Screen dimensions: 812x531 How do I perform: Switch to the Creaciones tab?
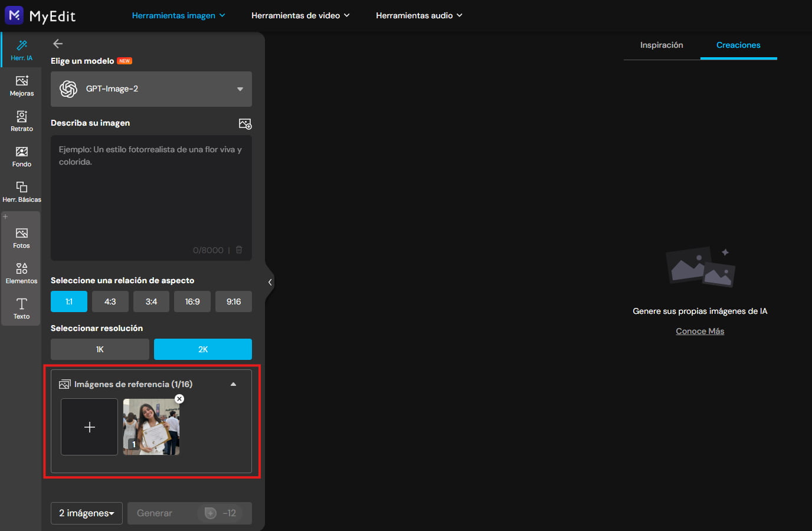click(738, 45)
